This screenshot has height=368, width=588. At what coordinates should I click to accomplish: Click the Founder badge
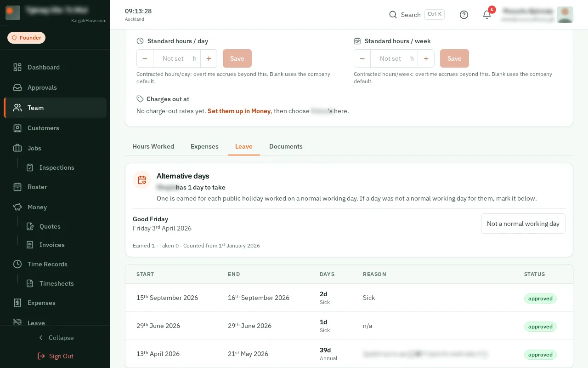coord(26,38)
